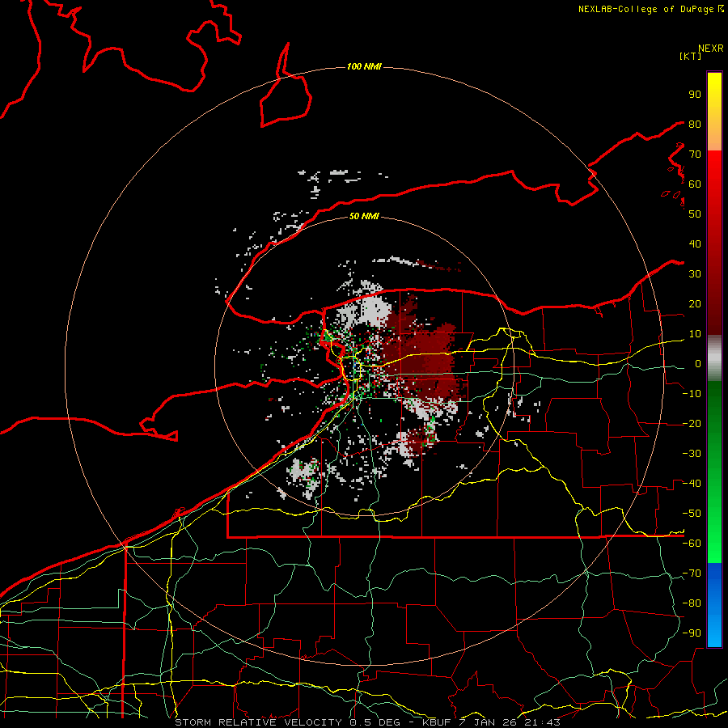Click the -40 value on velocity scale
The width and height of the screenshot is (728, 728).
(x=692, y=484)
